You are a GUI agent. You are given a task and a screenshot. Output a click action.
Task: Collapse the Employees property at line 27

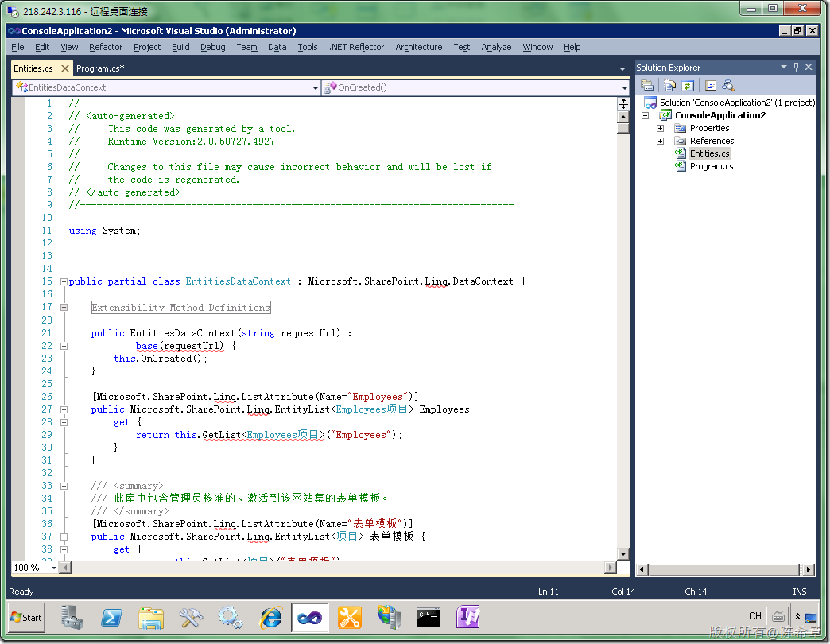click(64, 409)
